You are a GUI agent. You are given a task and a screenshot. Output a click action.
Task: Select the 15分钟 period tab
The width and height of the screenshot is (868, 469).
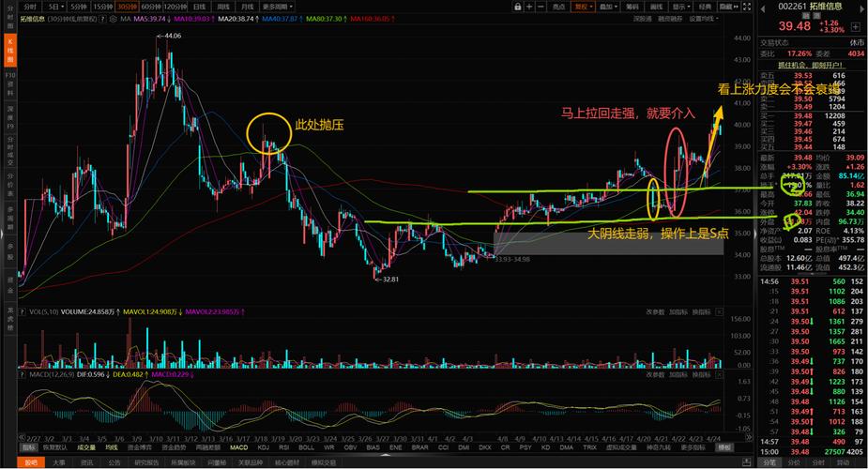[x=102, y=7]
